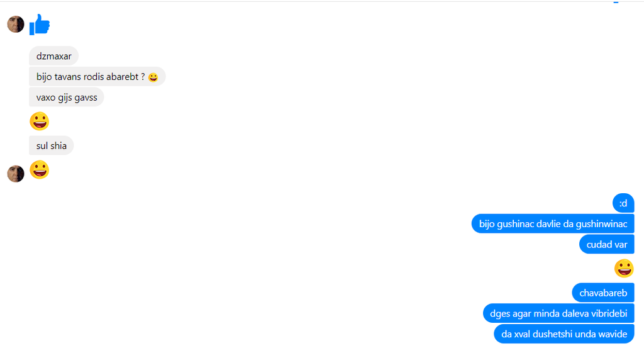Select the 'sul shia' message bubble
The height and width of the screenshot is (348, 644).
(x=52, y=145)
